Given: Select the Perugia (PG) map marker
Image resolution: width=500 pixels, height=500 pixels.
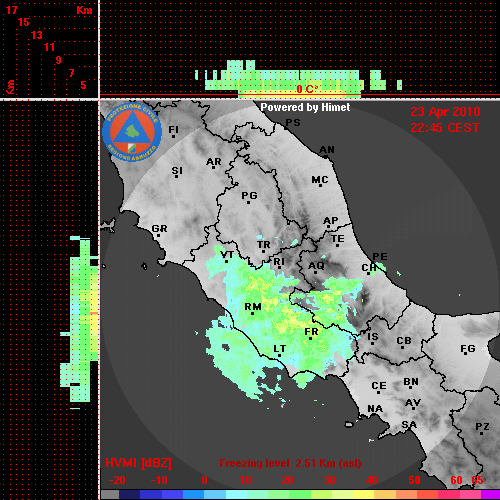Looking at the screenshot, I should coord(249,197).
